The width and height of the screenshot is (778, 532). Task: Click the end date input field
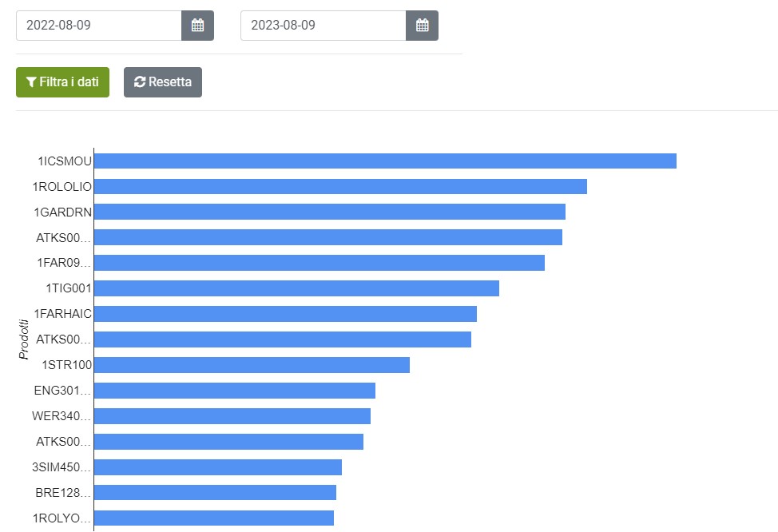(x=323, y=25)
